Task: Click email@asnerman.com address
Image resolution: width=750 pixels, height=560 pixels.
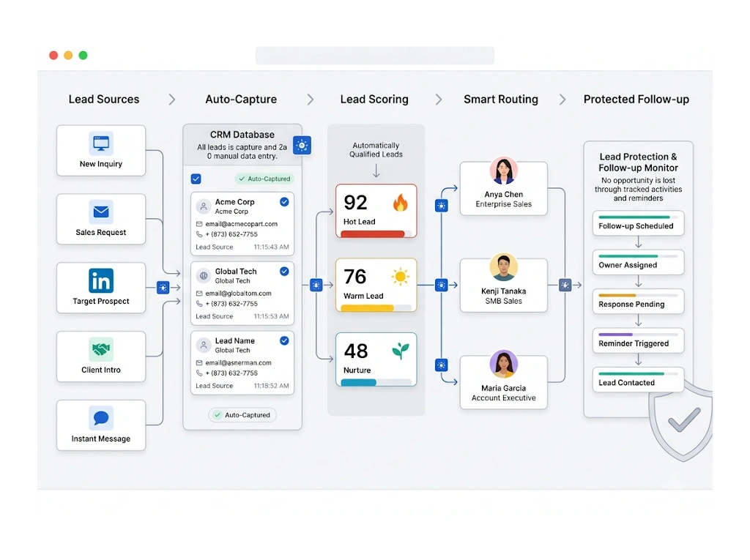Action: (238, 362)
